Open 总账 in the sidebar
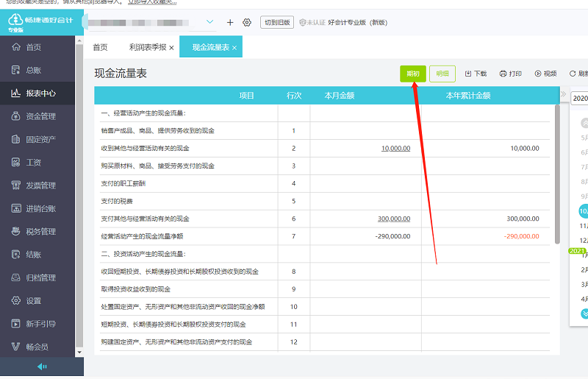 click(33, 71)
